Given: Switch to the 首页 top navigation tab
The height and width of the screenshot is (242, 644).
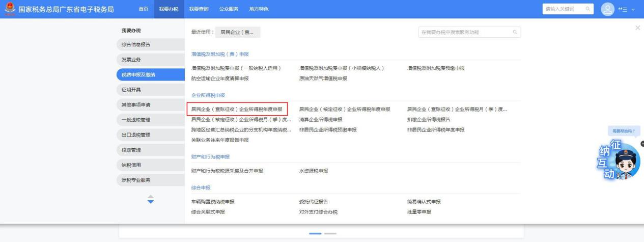Looking at the screenshot, I should point(144,9).
